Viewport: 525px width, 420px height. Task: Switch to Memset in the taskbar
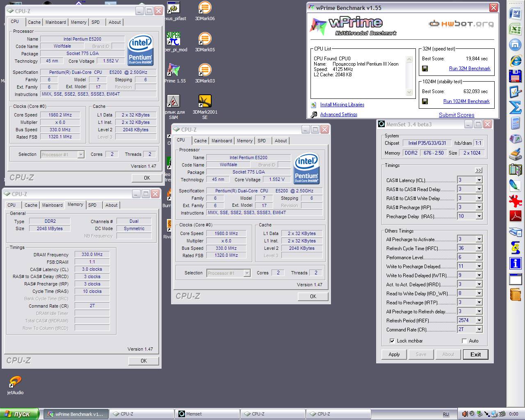coord(207,414)
